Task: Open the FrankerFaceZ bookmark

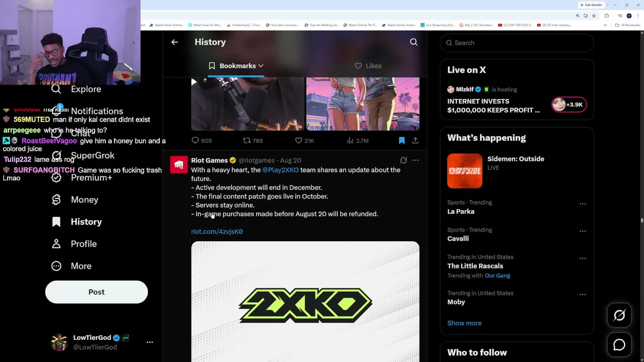Action: [244, 25]
